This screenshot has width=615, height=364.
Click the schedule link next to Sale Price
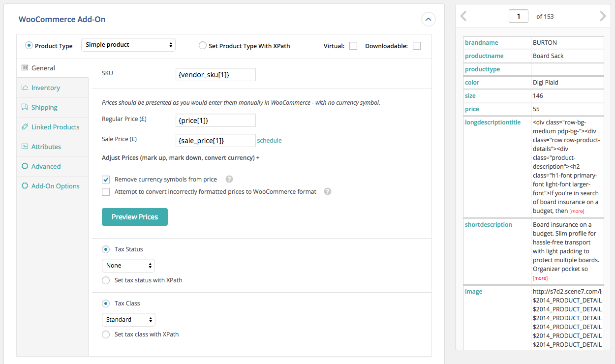[x=269, y=140]
